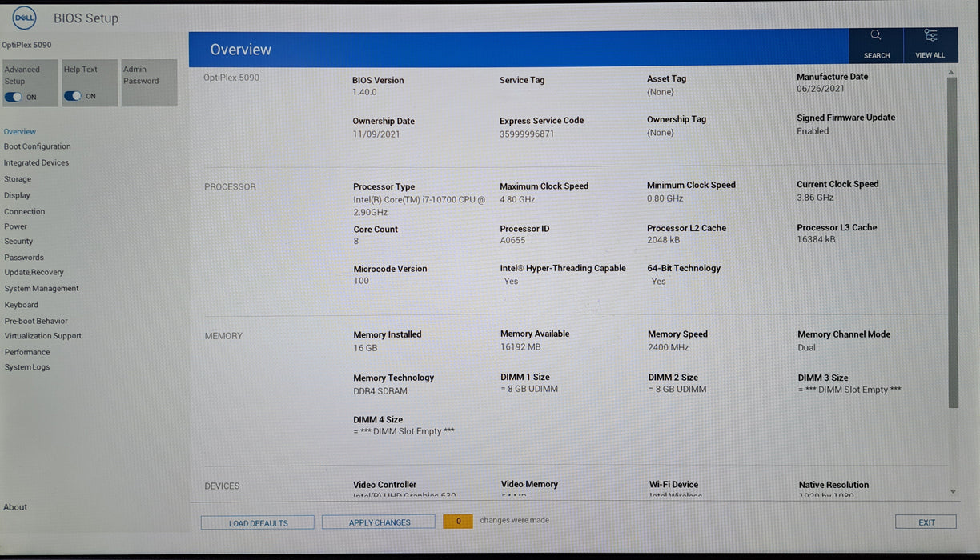Image resolution: width=980 pixels, height=560 pixels.
Task: Open the About link
Action: pyautogui.click(x=15, y=507)
